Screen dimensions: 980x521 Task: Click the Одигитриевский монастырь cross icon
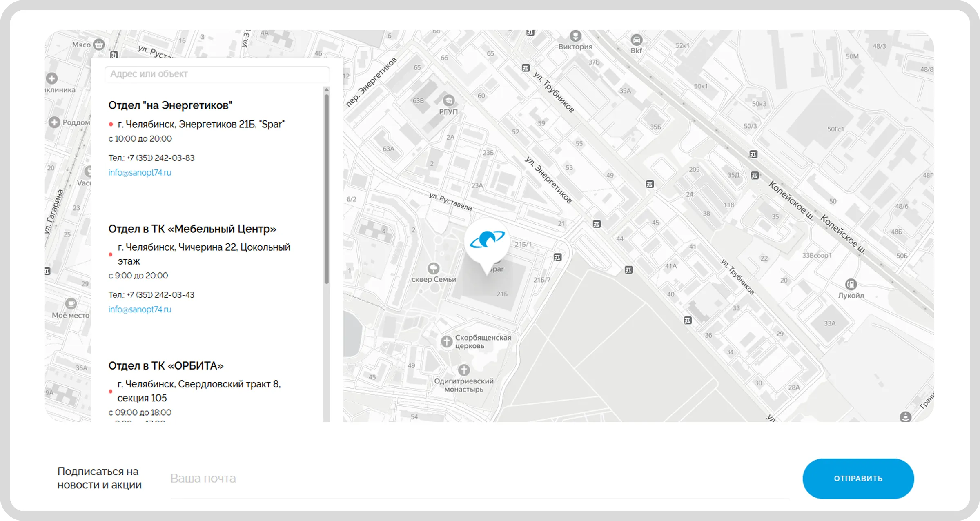(x=463, y=370)
